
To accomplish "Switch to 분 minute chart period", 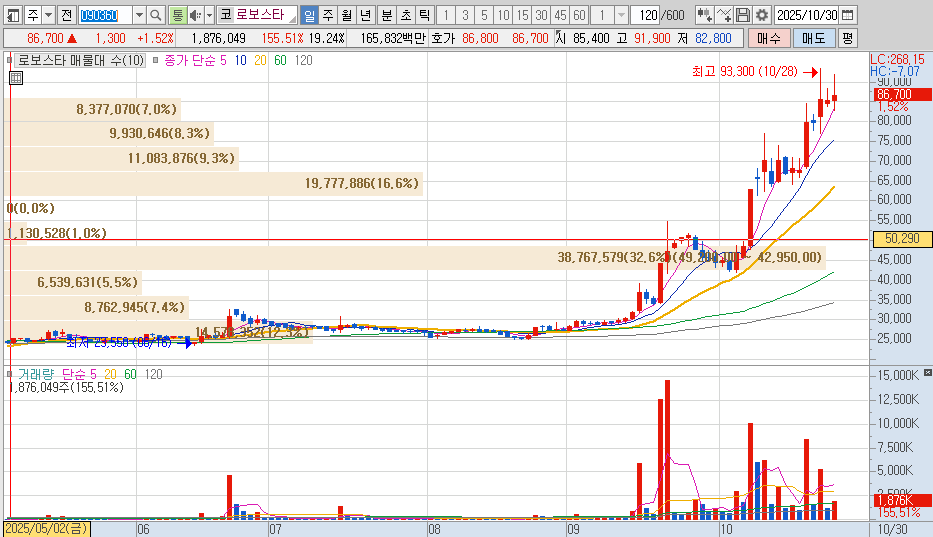I will tap(386, 15).
